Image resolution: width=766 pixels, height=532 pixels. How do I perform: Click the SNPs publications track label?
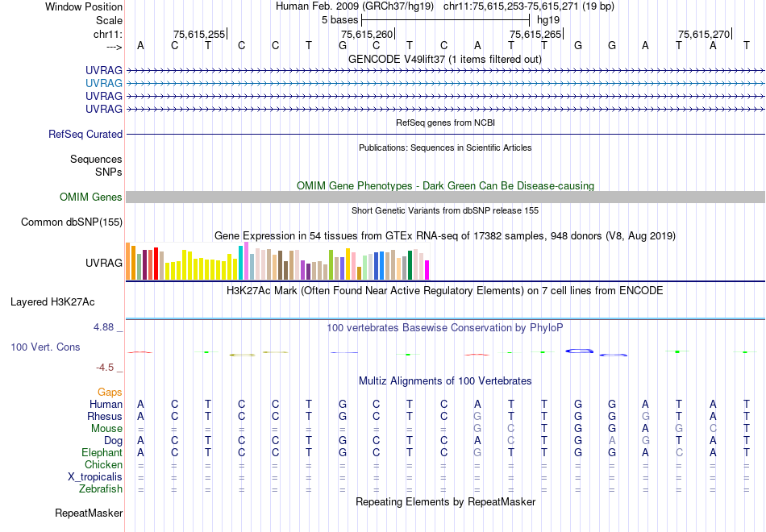coord(109,172)
